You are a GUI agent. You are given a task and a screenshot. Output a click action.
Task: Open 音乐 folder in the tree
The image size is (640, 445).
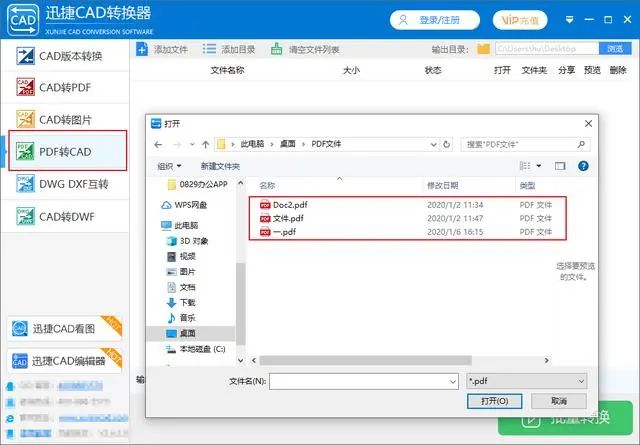tap(182, 318)
